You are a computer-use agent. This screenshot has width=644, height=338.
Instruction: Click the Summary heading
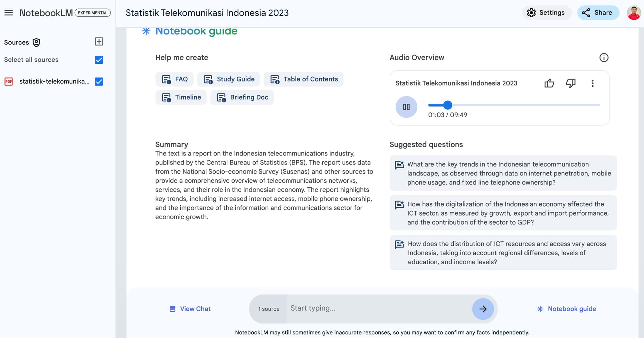[x=172, y=145]
